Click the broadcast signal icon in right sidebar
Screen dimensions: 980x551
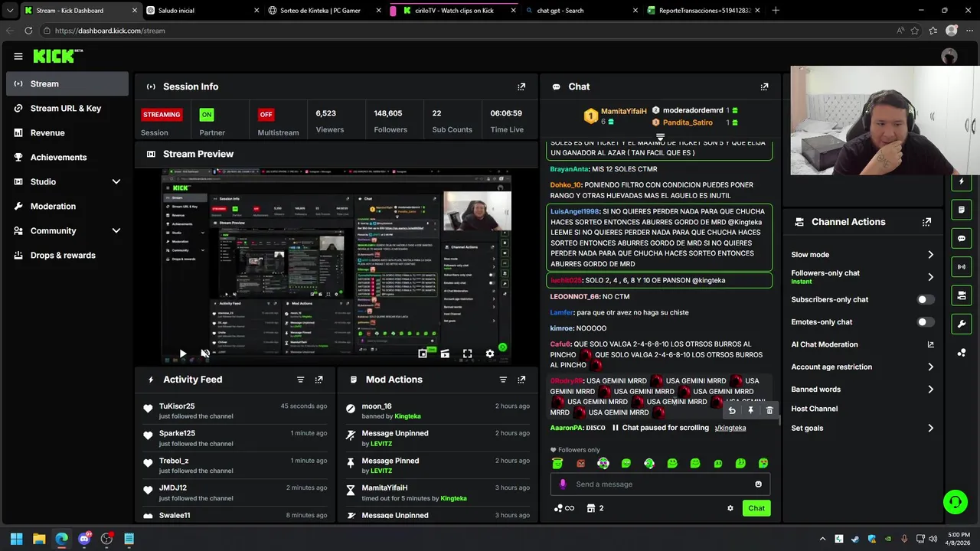[x=962, y=267]
